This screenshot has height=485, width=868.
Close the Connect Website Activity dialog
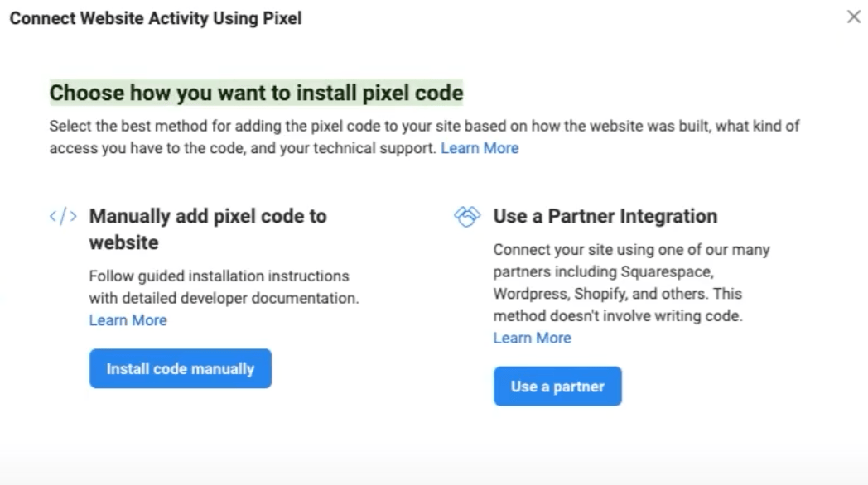coord(854,17)
